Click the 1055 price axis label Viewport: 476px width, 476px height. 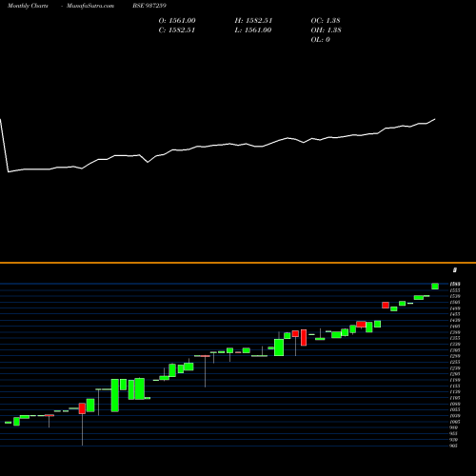point(455,410)
